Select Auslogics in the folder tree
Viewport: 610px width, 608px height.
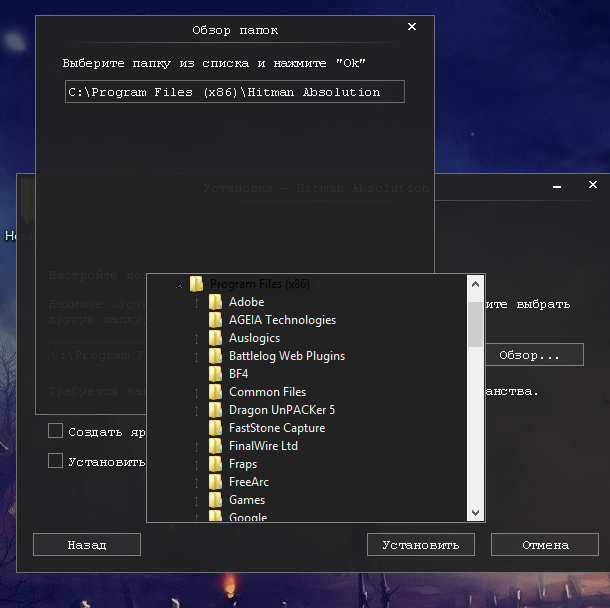(x=254, y=338)
